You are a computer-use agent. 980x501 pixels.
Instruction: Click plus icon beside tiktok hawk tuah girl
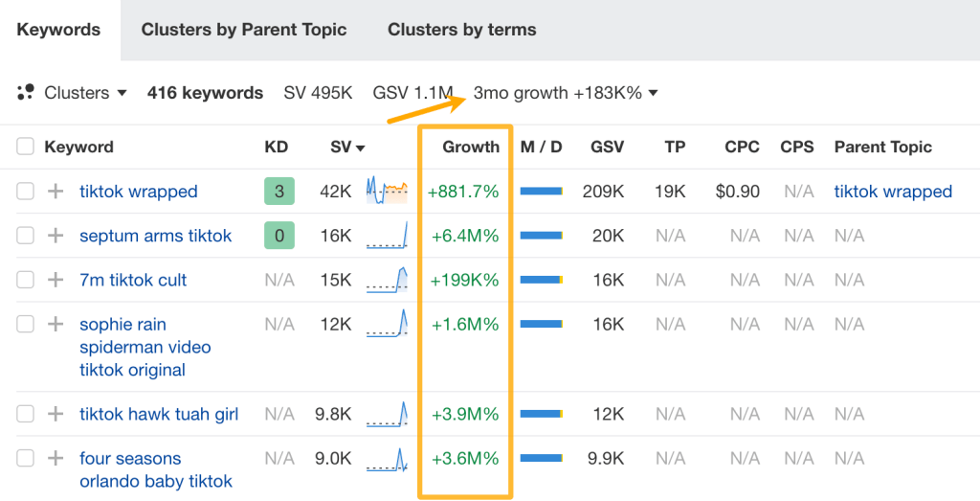click(x=56, y=414)
